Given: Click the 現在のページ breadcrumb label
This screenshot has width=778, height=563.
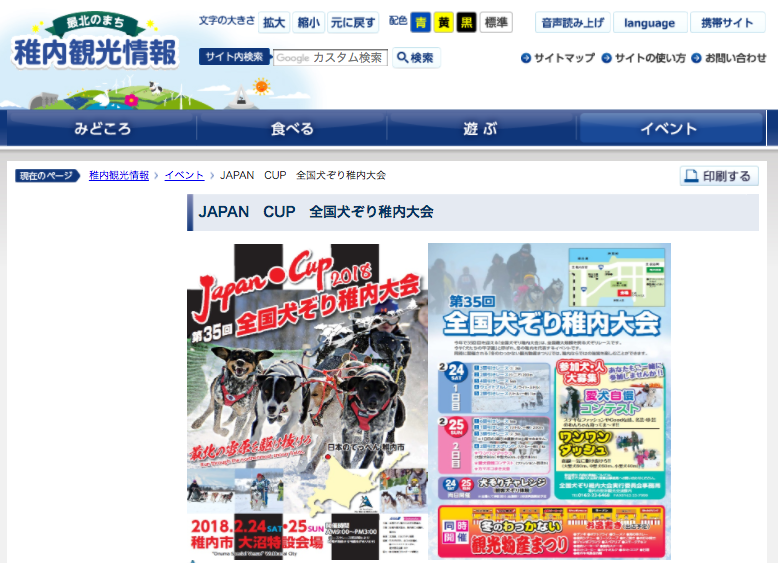Looking at the screenshot, I should pos(47,176).
